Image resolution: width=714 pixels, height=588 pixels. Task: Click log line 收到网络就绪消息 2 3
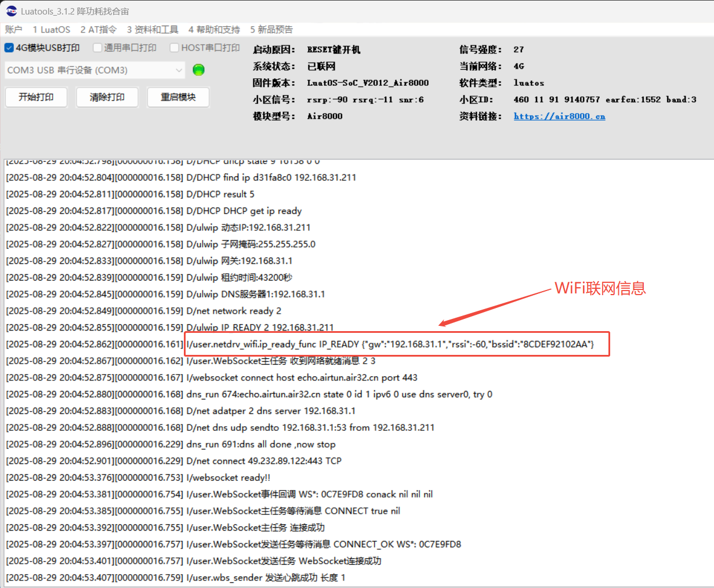tap(191, 361)
